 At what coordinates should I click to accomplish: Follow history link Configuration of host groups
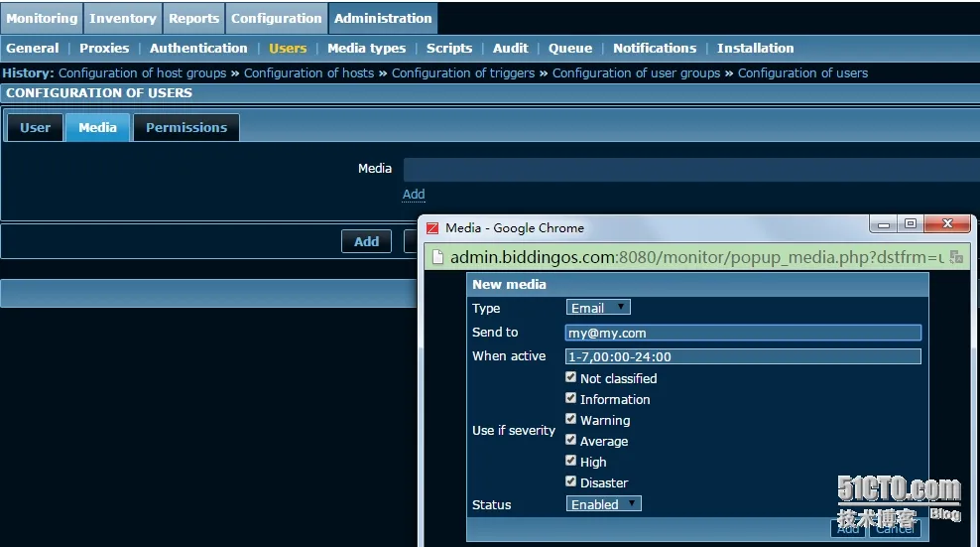point(143,73)
